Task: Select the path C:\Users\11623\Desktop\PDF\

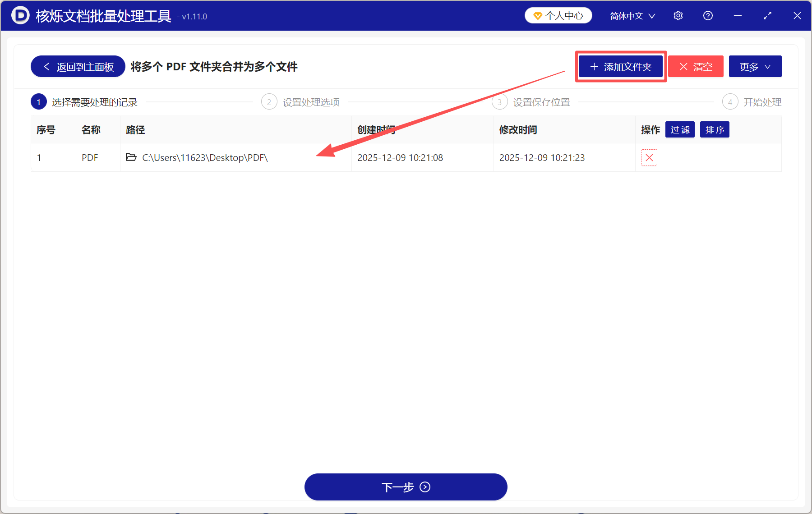Action: [205, 157]
